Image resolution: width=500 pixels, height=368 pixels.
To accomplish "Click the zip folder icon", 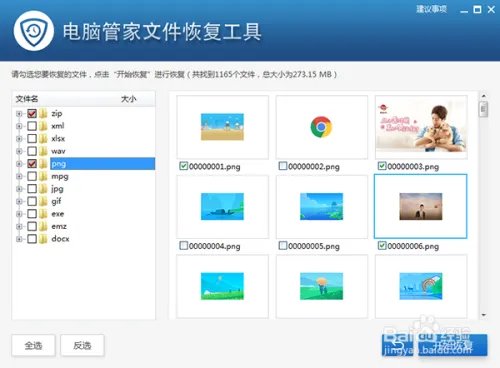I will tap(43, 114).
